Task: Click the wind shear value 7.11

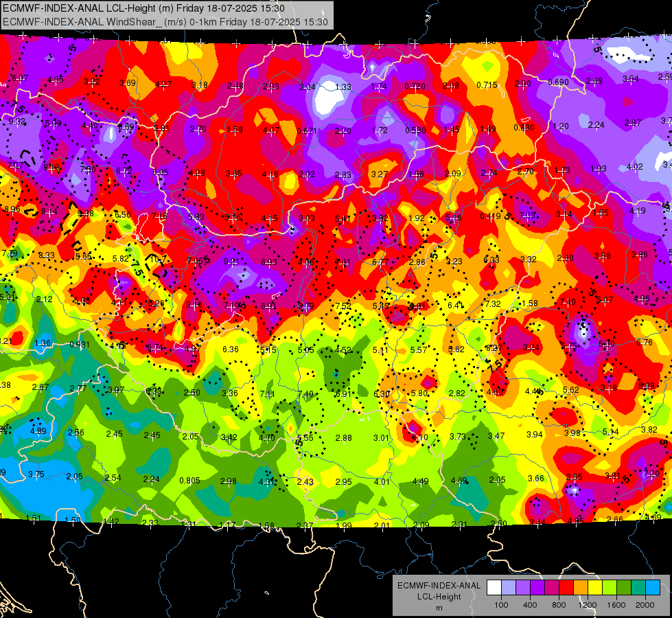Action: (x=268, y=393)
